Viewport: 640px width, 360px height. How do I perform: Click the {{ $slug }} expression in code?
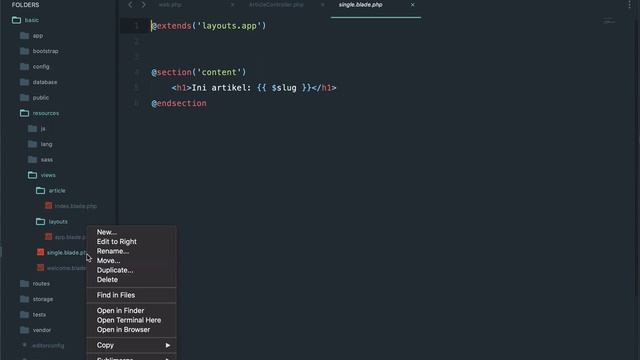pyautogui.click(x=284, y=88)
